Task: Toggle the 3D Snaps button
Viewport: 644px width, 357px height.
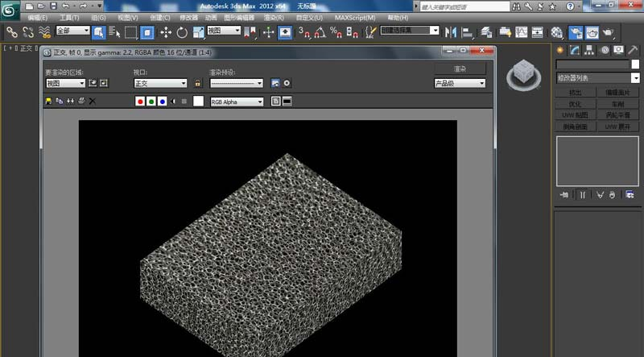Action: click(304, 32)
